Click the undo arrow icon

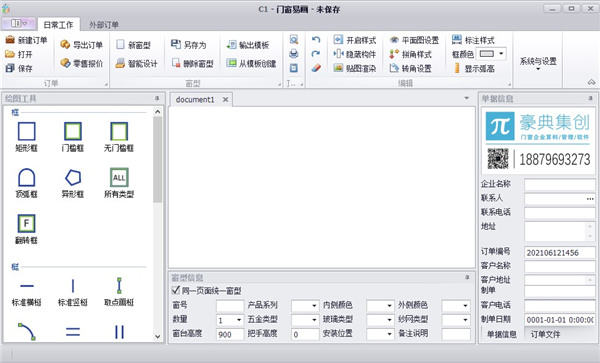[x=316, y=39]
